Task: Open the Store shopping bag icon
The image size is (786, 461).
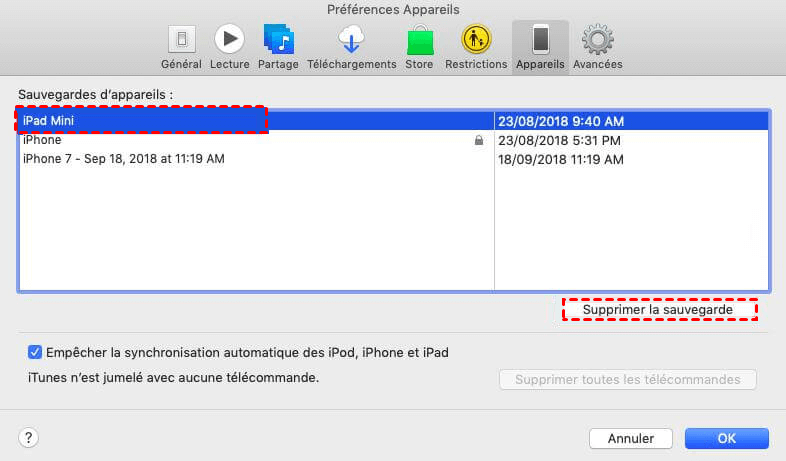Action: pos(419,40)
